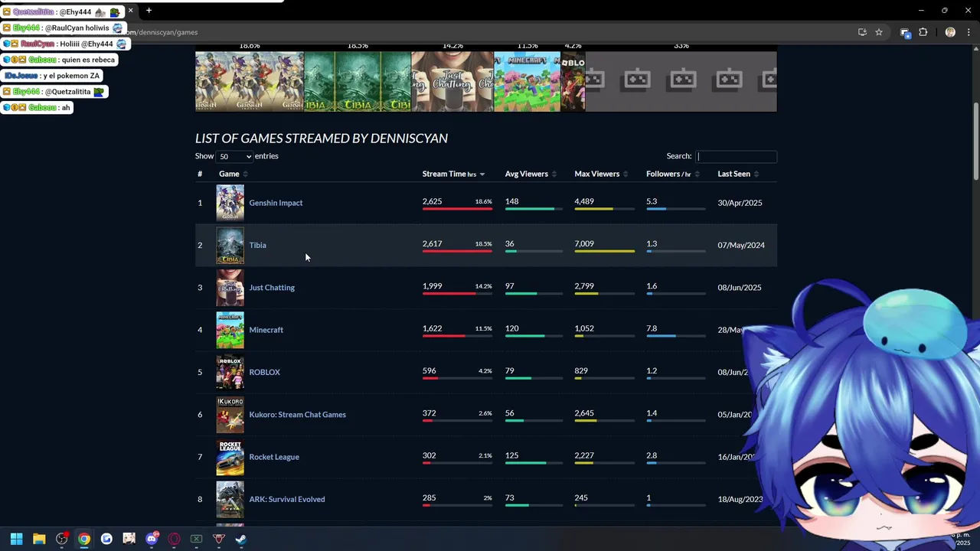Click Minecraft's 7.8 followers per hour value
980x551 pixels.
(652, 328)
